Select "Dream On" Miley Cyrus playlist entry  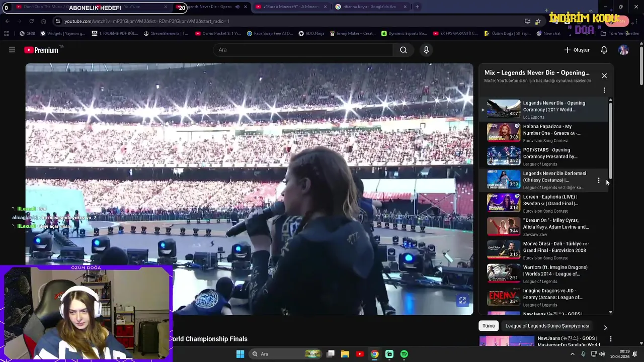point(543,226)
